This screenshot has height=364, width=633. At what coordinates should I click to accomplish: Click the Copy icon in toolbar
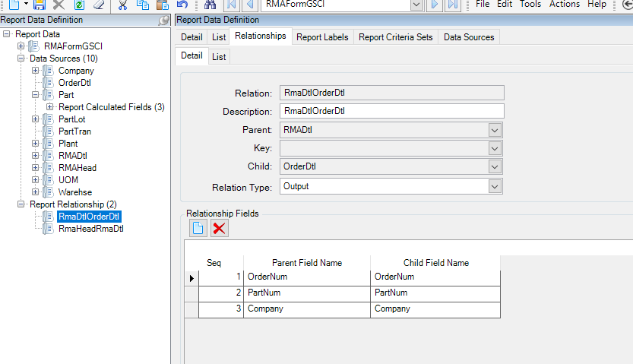pyautogui.click(x=142, y=5)
